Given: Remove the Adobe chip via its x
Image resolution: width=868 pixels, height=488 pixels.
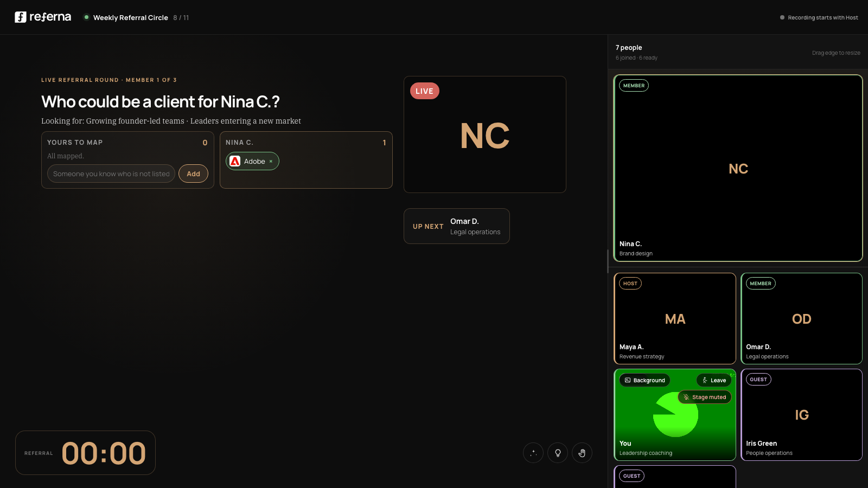Looking at the screenshot, I should (271, 162).
